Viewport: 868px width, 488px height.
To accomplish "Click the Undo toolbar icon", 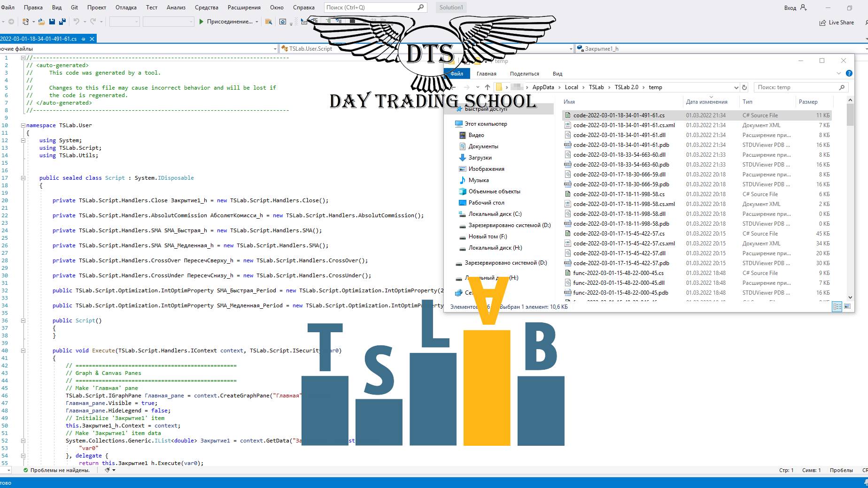I will [76, 22].
